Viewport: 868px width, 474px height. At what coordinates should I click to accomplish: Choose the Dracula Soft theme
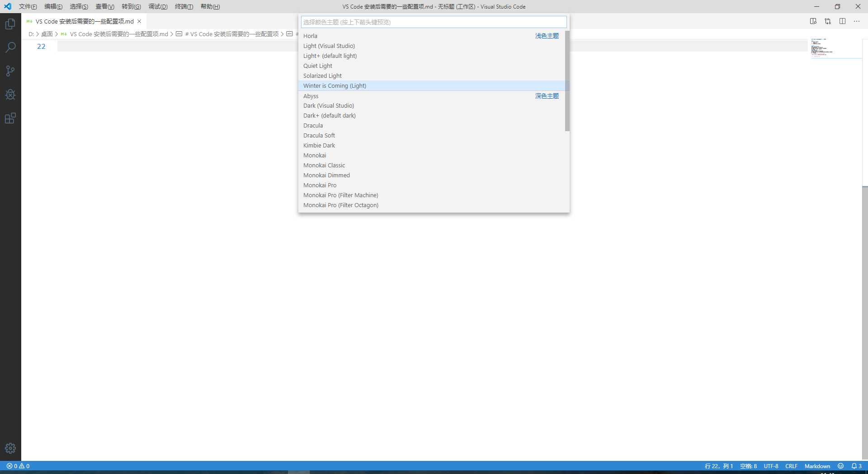tap(432, 135)
